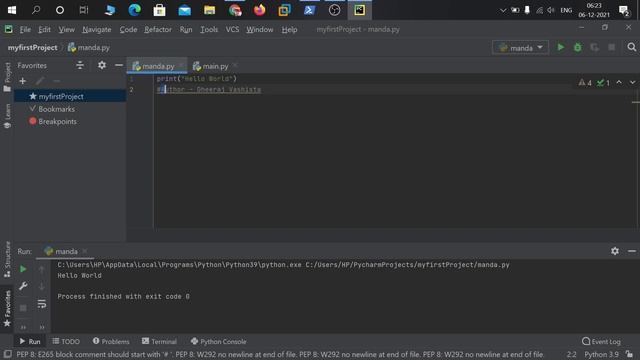Image resolution: width=640 pixels, height=360 pixels.
Task: Click Python 3.9 interpreter in status bar
Action: (601, 354)
